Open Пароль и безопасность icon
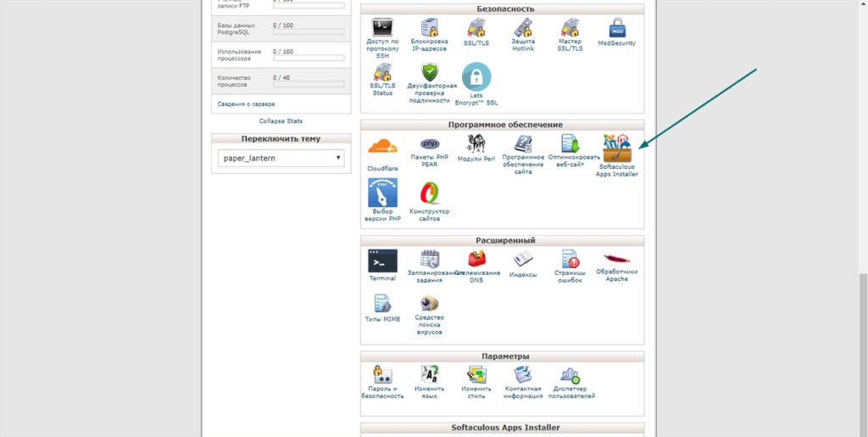 [x=382, y=375]
